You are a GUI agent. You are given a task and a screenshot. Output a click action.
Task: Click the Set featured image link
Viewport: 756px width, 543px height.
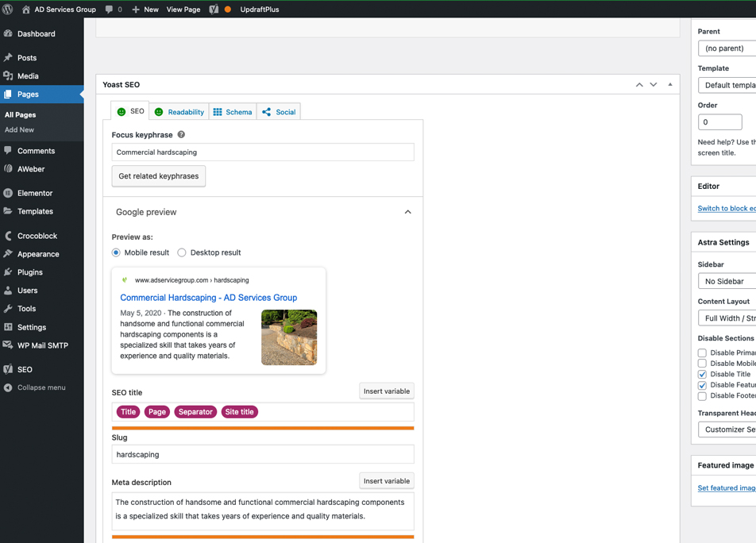(x=727, y=487)
